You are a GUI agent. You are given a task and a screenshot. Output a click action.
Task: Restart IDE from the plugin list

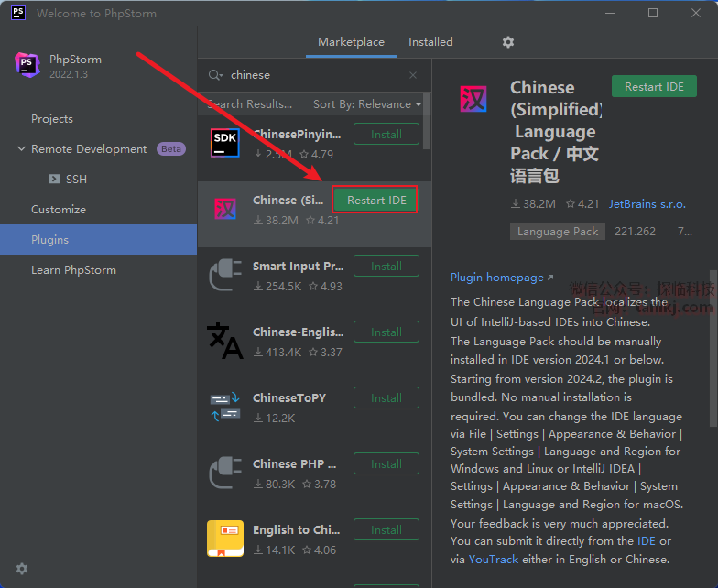(375, 200)
